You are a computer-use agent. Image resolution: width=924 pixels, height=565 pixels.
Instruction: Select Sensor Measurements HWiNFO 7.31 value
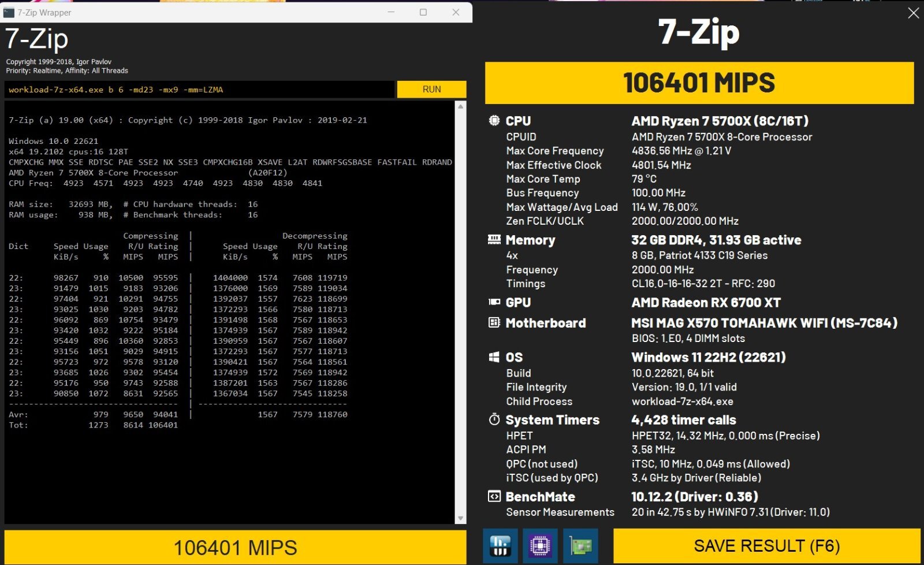731,512
